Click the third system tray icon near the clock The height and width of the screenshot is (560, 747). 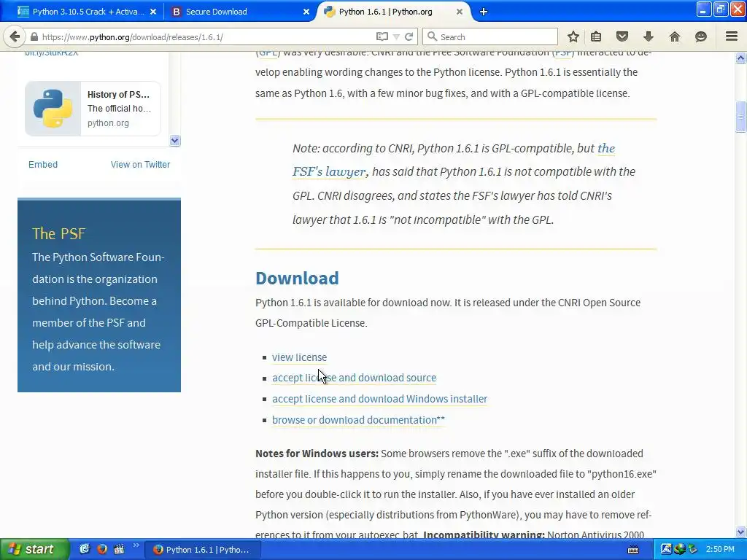pos(692,549)
